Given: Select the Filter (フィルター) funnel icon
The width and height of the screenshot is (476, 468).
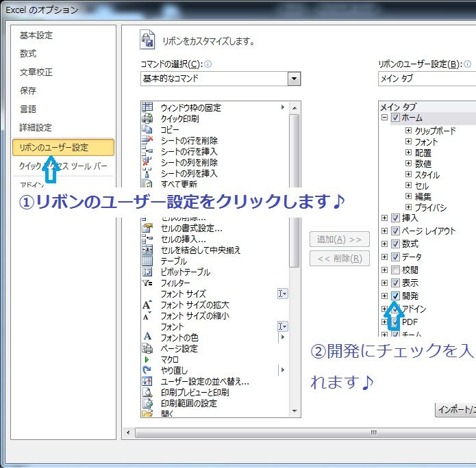Looking at the screenshot, I should (x=147, y=283).
